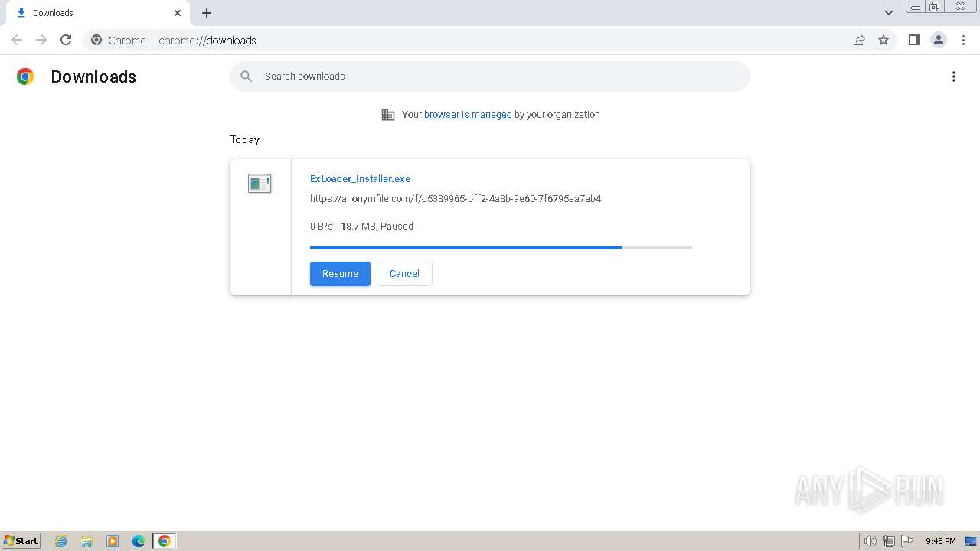The image size is (980, 551).
Task: Close the Downloads tab
Action: click(178, 13)
